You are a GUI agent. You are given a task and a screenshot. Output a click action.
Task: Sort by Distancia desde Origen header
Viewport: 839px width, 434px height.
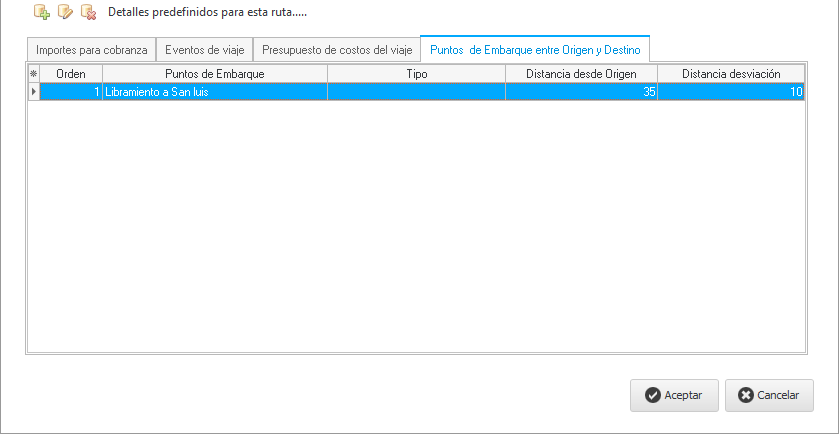[x=581, y=74]
